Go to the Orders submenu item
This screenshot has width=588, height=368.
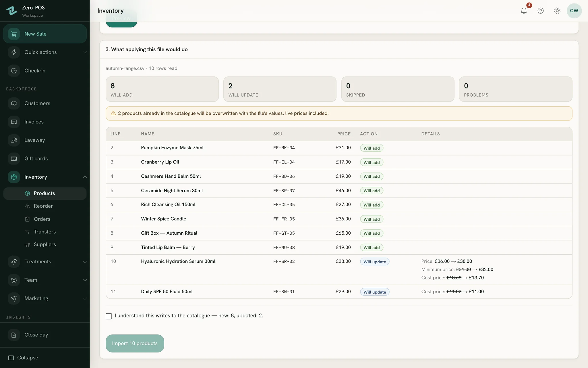[45, 219]
